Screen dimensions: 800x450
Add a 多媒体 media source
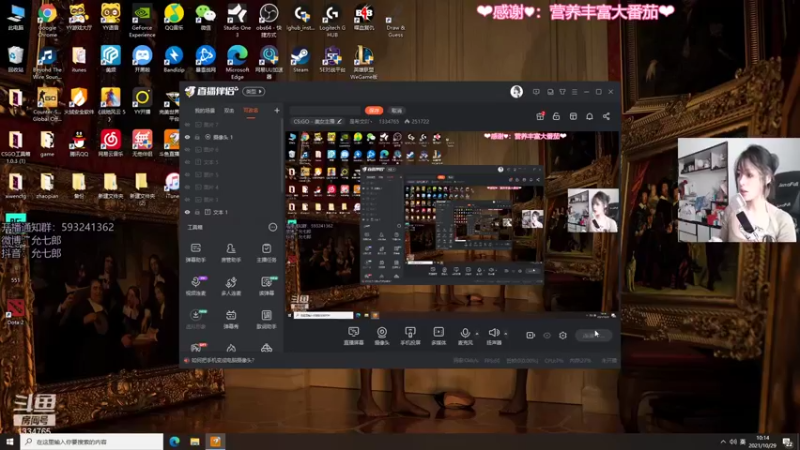click(x=439, y=336)
